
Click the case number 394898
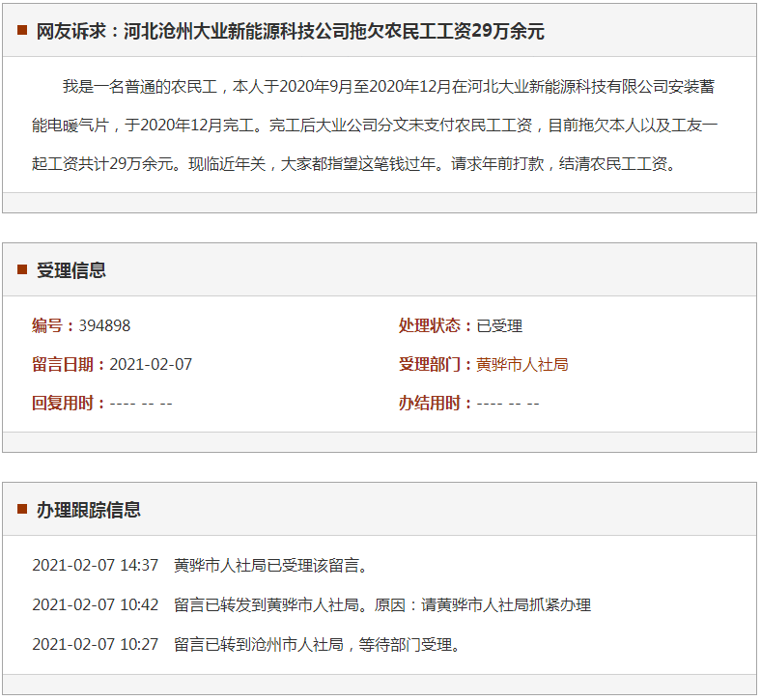104,326
